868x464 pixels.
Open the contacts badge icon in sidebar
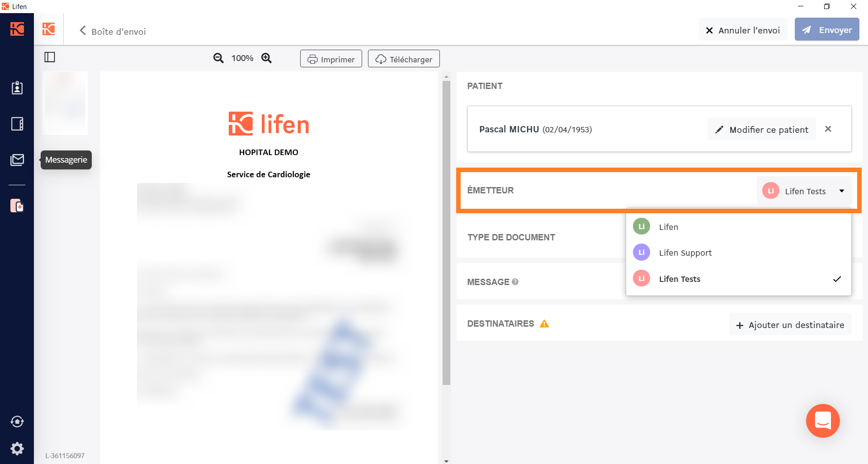17,88
